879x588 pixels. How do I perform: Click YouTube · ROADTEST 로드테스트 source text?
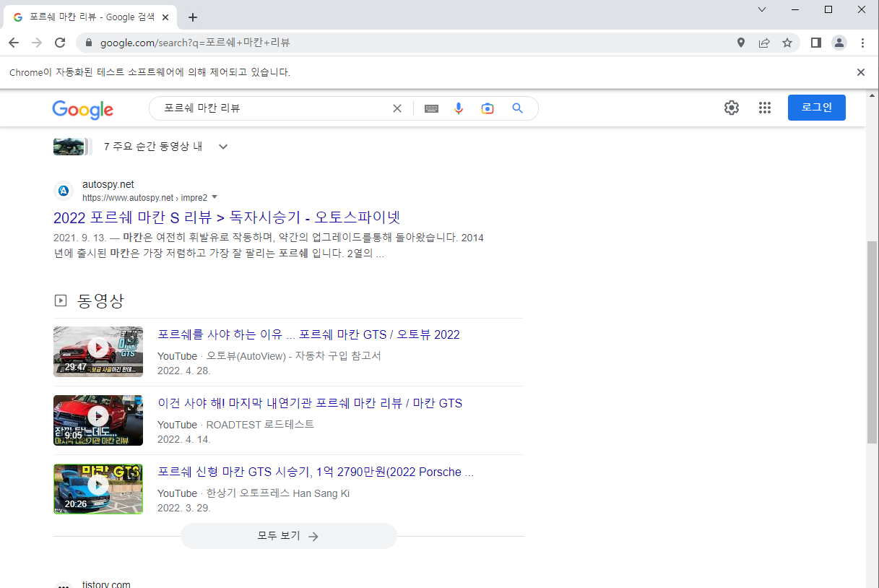(x=236, y=425)
